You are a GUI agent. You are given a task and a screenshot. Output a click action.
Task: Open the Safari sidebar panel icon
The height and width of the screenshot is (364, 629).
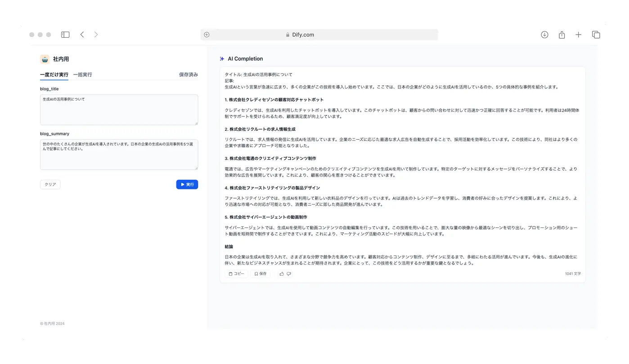65,34
